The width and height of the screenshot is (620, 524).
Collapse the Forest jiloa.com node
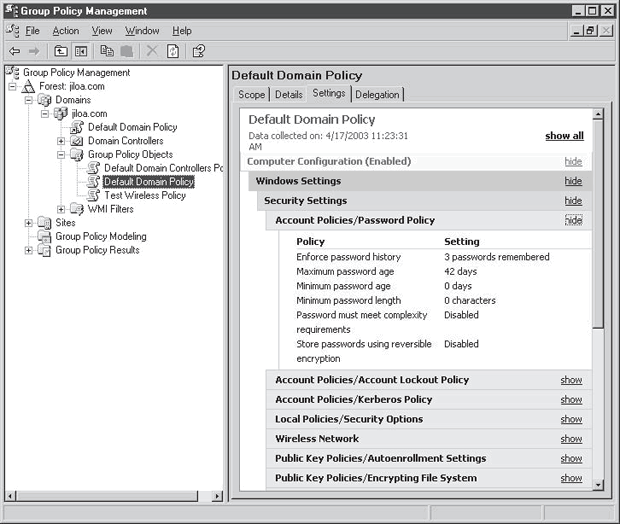tap(12, 86)
